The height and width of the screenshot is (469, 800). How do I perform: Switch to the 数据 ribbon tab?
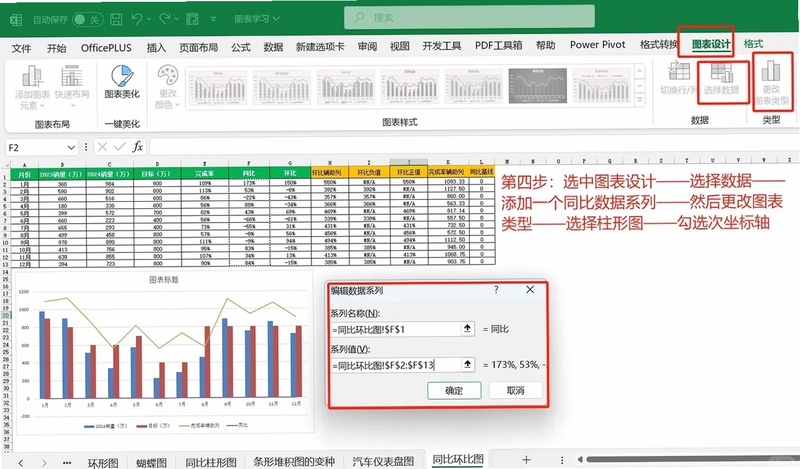[273, 47]
